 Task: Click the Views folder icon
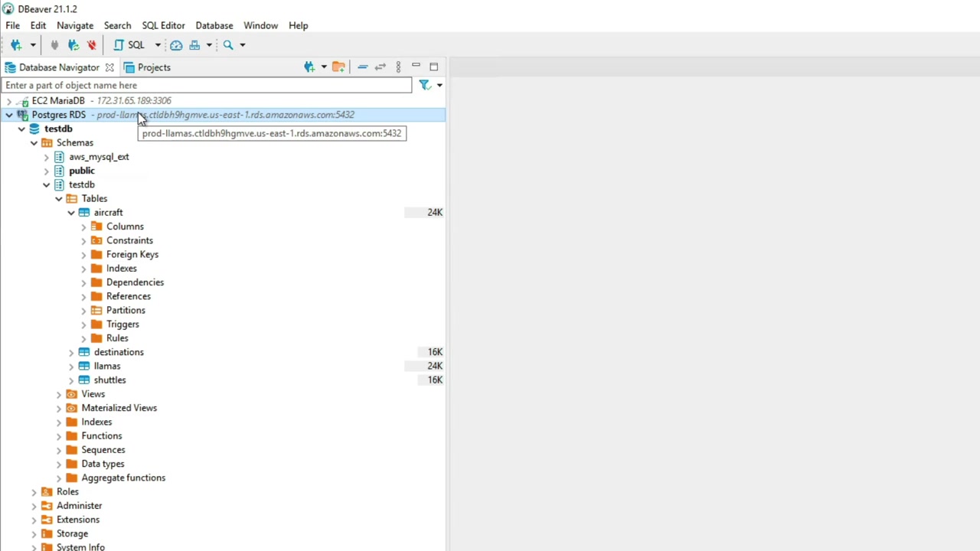[x=71, y=394]
